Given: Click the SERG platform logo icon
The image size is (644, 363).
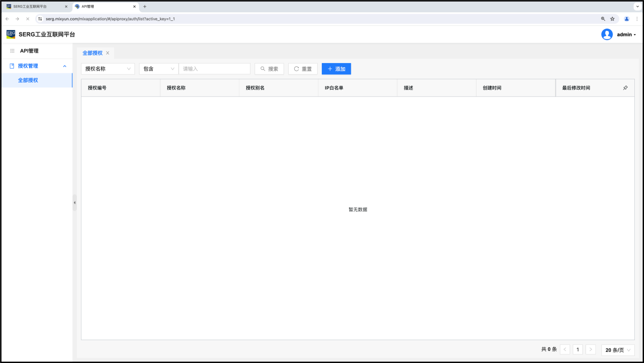Looking at the screenshot, I should point(11,34).
